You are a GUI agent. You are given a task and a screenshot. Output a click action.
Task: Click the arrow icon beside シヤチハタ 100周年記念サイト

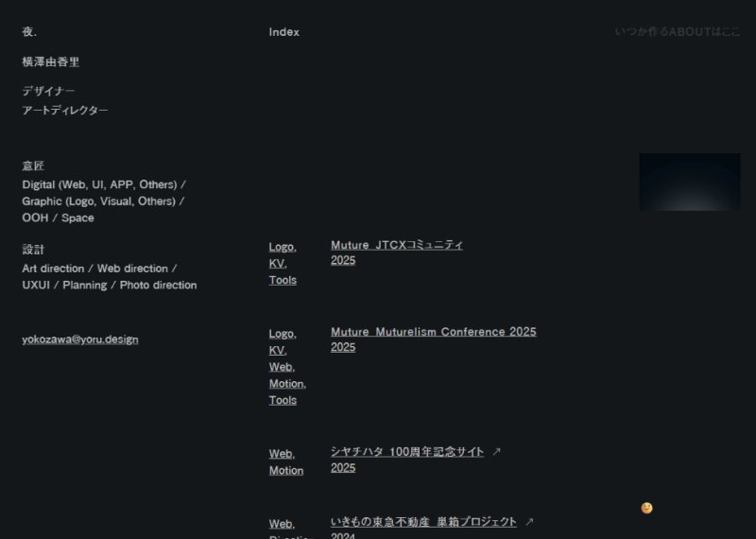(497, 452)
